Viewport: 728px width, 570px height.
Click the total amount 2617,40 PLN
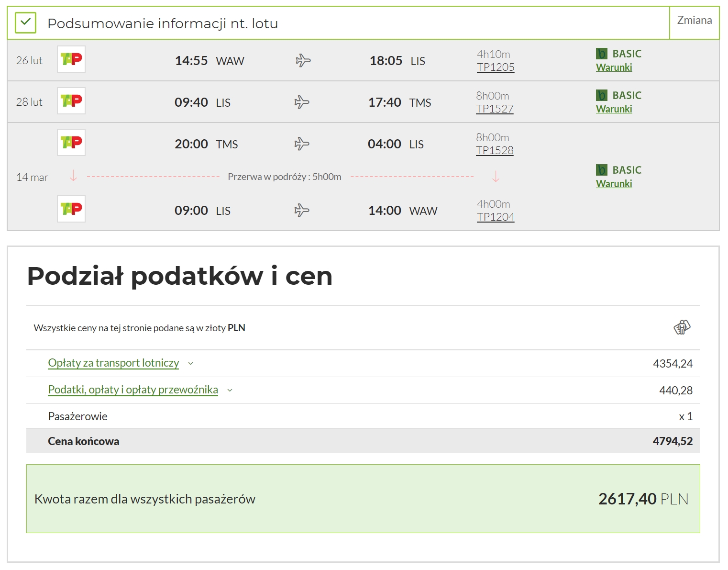[x=643, y=499]
